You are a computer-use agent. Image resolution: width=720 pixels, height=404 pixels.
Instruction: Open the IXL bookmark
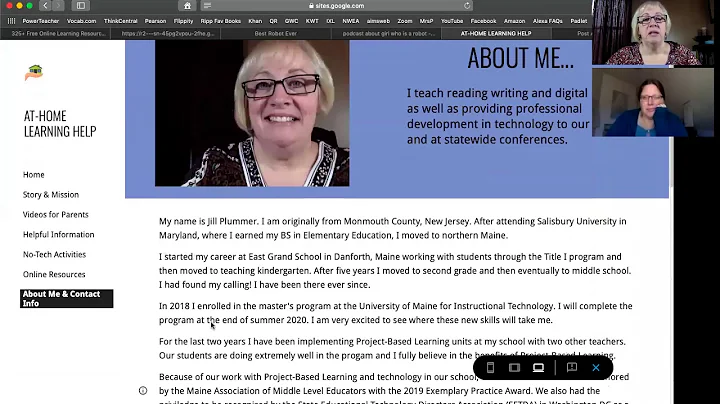click(x=330, y=21)
